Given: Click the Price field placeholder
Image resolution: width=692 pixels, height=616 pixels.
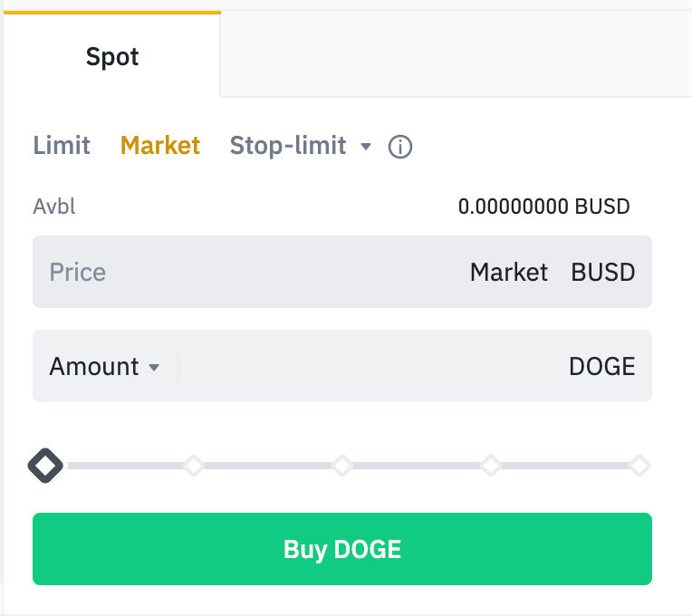Looking at the screenshot, I should [x=78, y=273].
